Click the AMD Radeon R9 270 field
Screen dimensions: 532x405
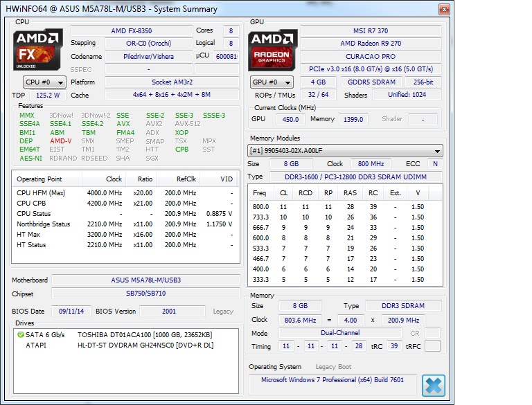tap(371, 44)
